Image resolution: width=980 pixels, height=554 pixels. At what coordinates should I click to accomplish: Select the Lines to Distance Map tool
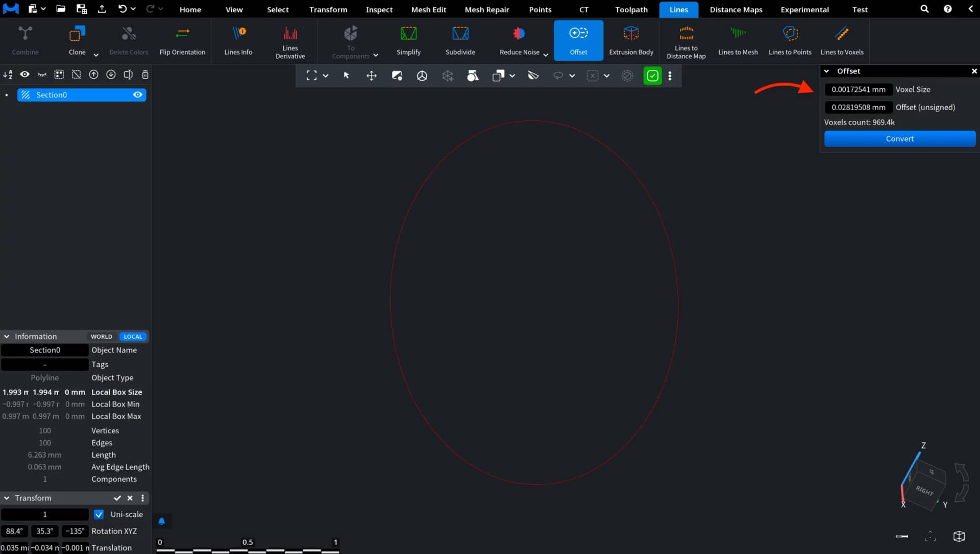[x=686, y=41]
